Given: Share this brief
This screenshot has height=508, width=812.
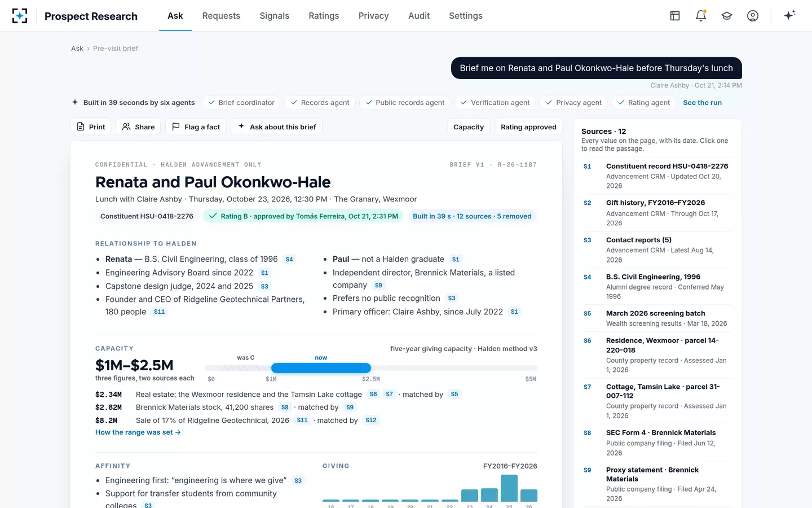Looking at the screenshot, I should tap(138, 127).
